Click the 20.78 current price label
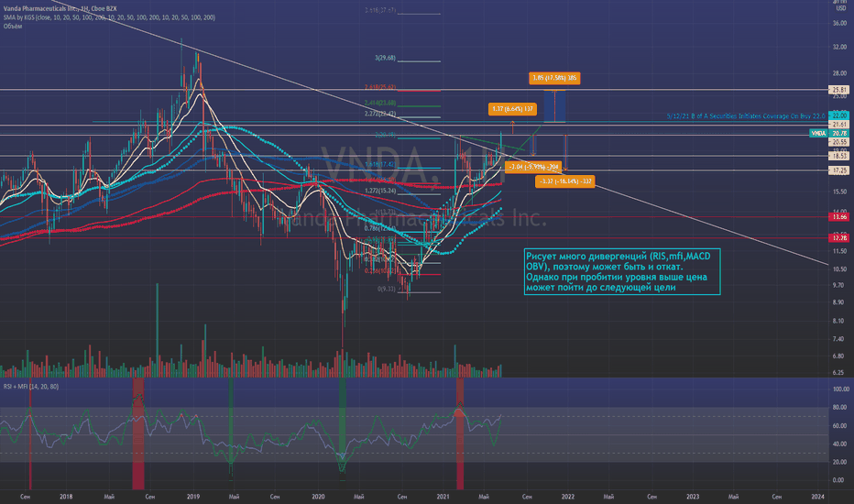 838,133
